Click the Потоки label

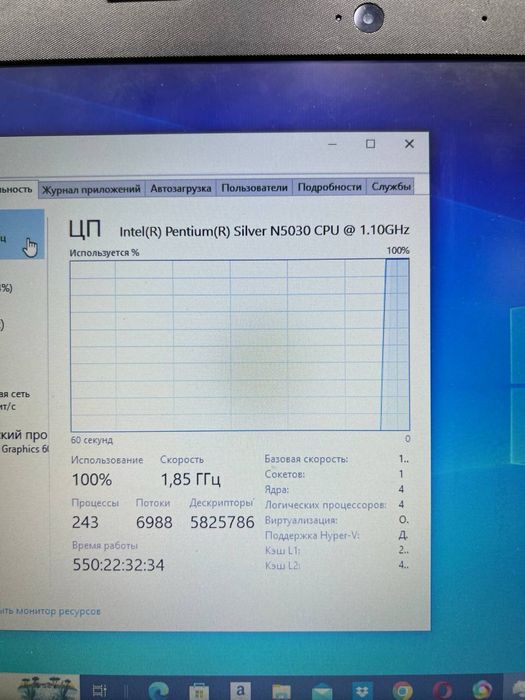coord(153,503)
